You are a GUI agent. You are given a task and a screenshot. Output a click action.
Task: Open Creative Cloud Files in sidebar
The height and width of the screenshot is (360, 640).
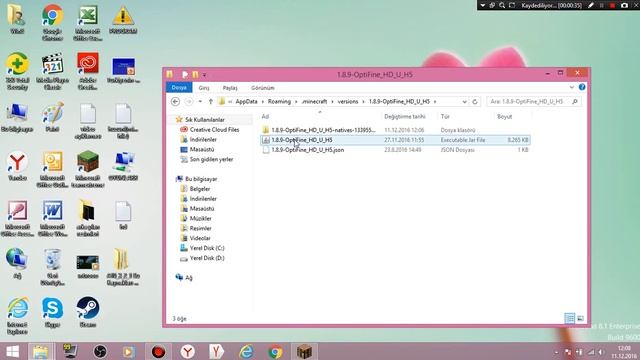pos(210,129)
